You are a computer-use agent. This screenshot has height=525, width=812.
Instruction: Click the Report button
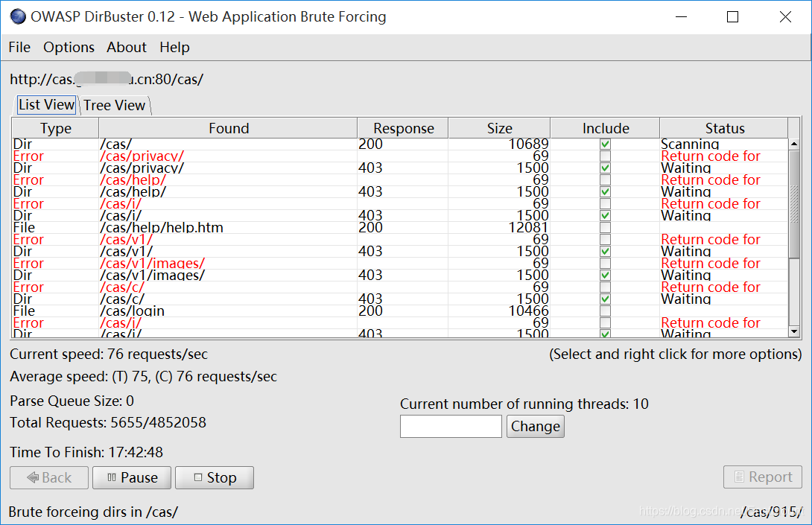(763, 477)
